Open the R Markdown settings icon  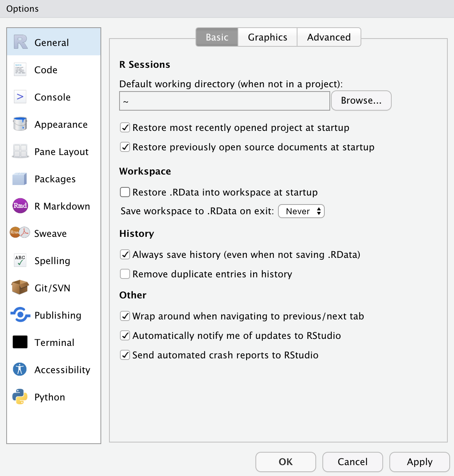(20, 206)
